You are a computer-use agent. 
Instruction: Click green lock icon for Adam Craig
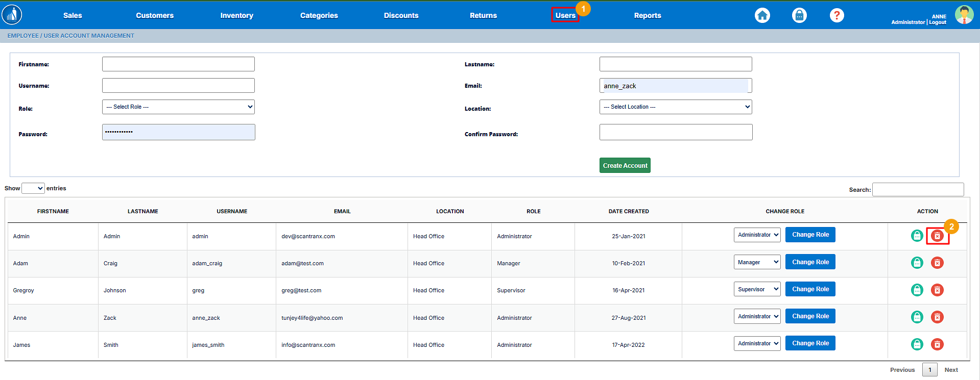917,263
